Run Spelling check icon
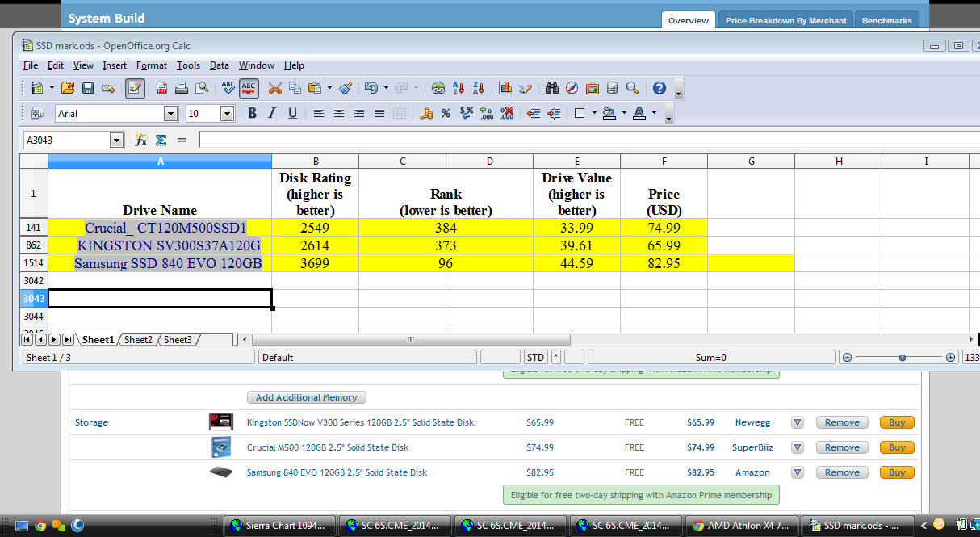 click(228, 88)
